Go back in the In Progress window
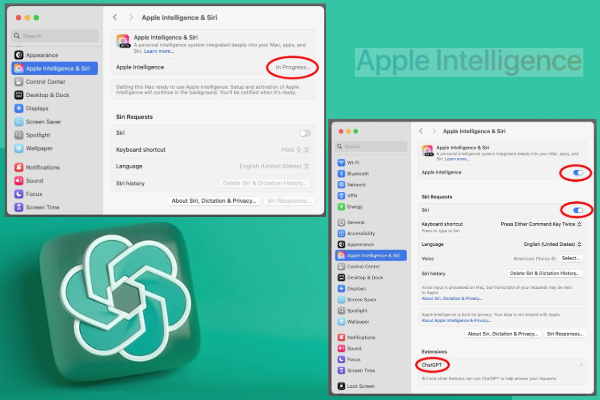600x400 pixels. [115, 17]
